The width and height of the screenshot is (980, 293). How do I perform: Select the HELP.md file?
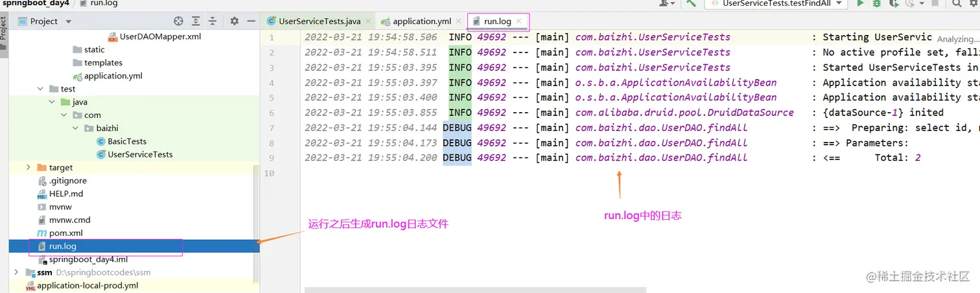pos(60,193)
